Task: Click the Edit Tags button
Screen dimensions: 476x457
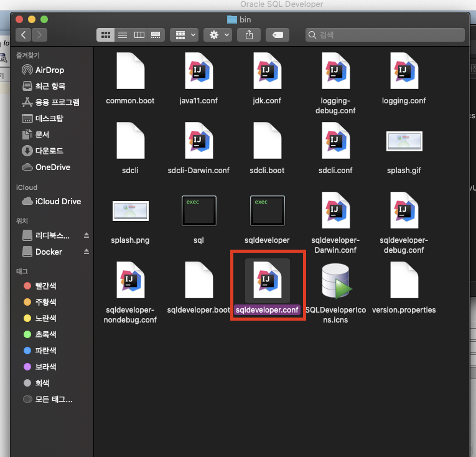Action: point(278,35)
